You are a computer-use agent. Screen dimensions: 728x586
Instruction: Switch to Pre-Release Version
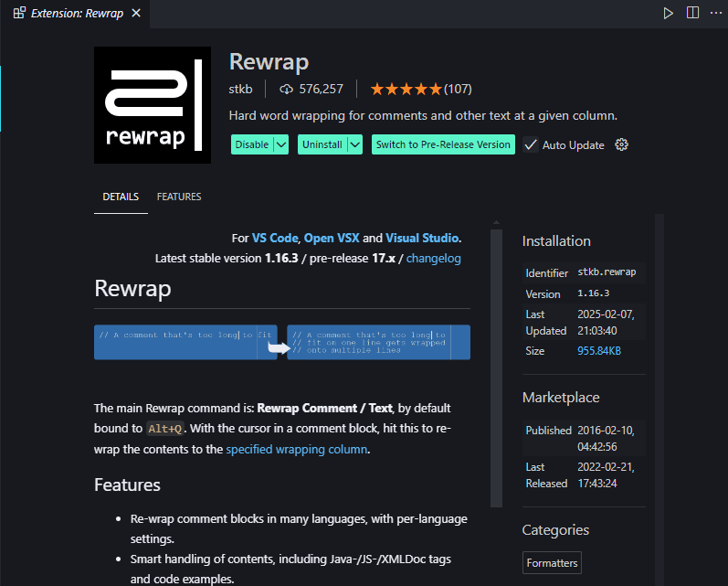coord(443,144)
